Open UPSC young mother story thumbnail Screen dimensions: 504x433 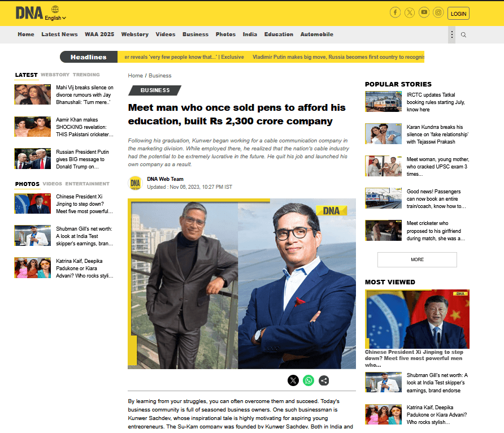[383, 166]
